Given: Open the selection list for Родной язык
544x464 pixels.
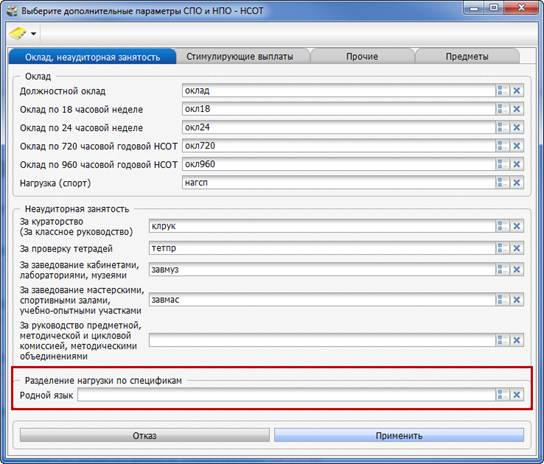Looking at the screenshot, I should [502, 395].
